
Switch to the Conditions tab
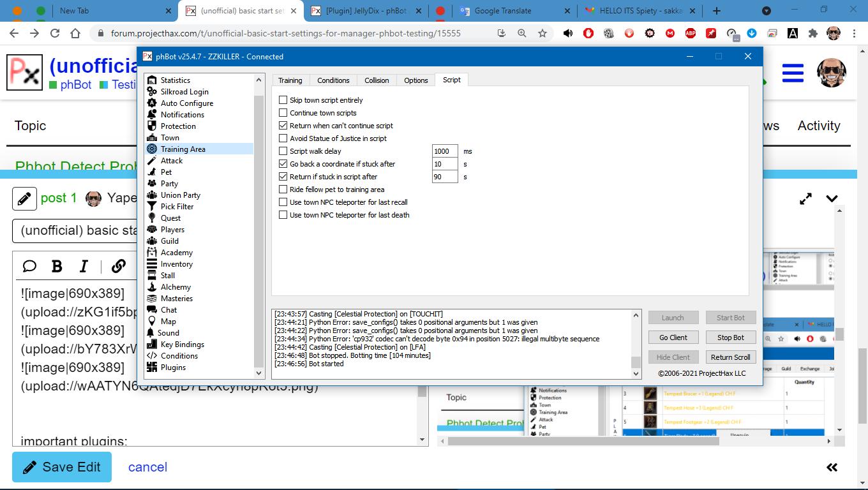[x=333, y=80]
